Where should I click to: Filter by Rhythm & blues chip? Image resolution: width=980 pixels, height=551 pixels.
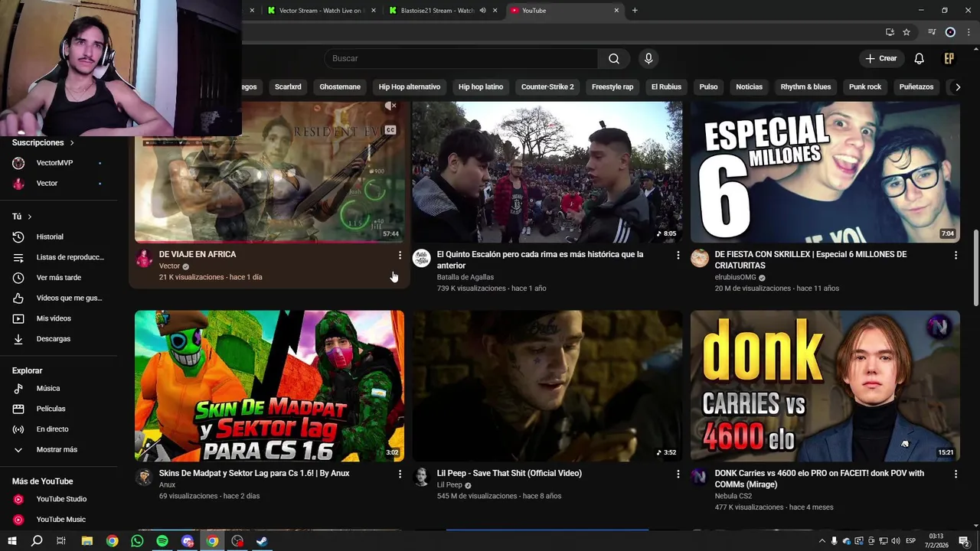coord(805,87)
